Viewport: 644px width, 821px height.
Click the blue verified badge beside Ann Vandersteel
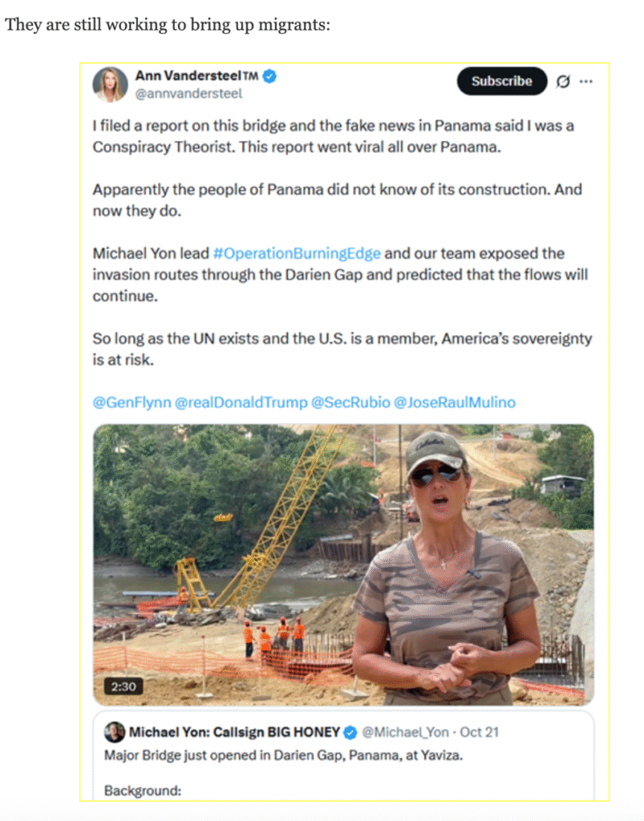269,76
